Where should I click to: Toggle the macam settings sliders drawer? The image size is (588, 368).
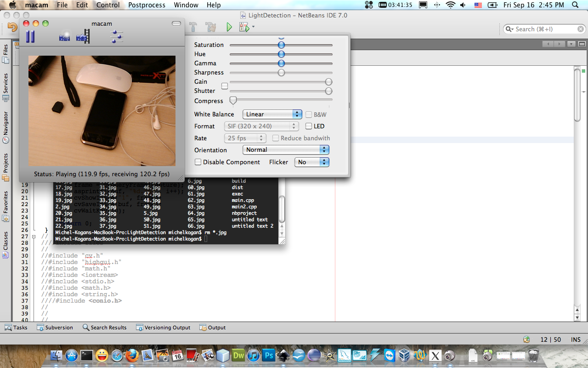117,37
